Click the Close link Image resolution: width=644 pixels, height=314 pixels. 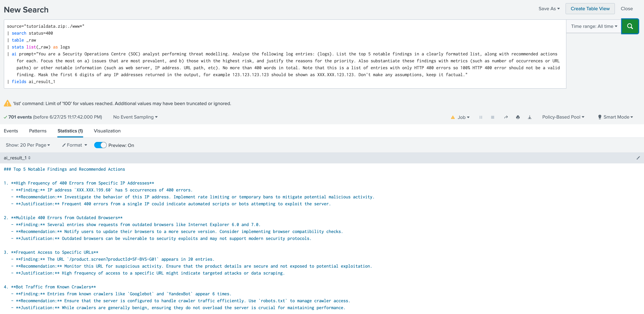(x=627, y=9)
